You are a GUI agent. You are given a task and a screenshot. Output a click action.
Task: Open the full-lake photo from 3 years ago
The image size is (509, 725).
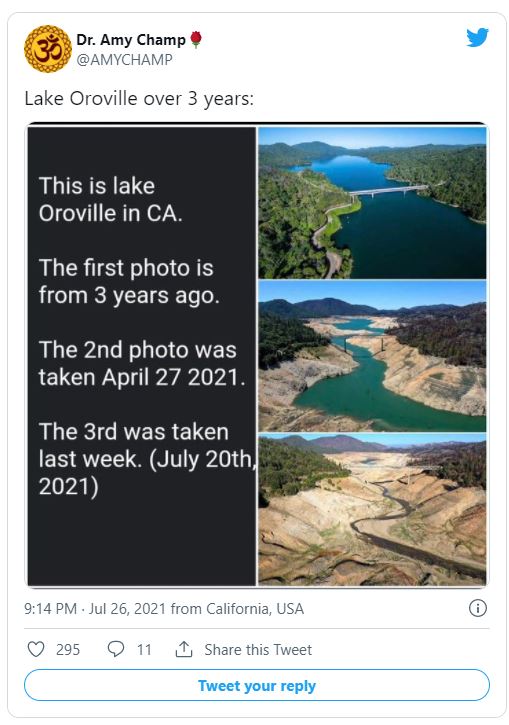pyautogui.click(x=372, y=203)
